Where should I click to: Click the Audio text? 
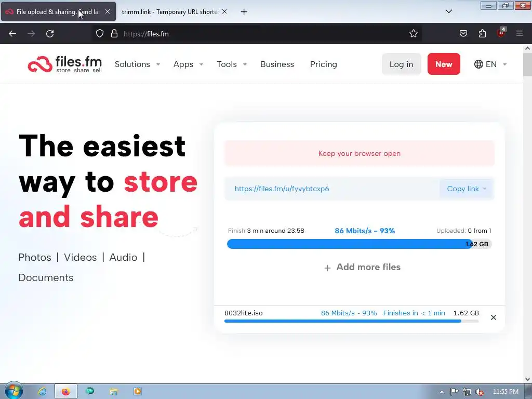[123, 258]
